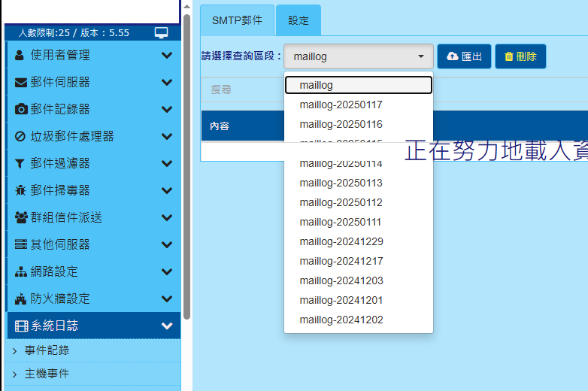Click the monitor icon in the version bar
The height and width of the screenshot is (391, 588).
(161, 32)
